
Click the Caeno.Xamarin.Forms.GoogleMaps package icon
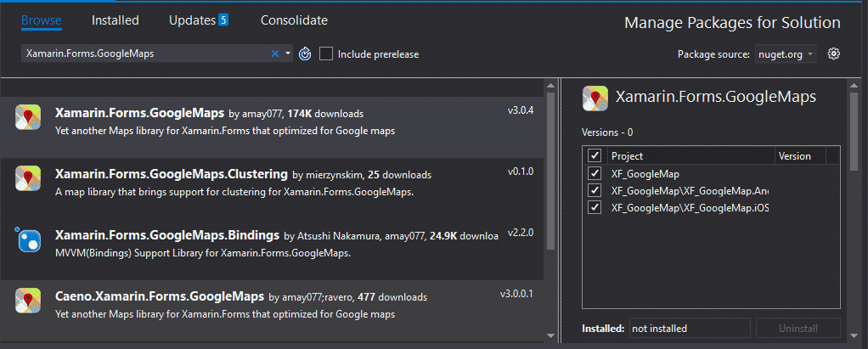28,301
